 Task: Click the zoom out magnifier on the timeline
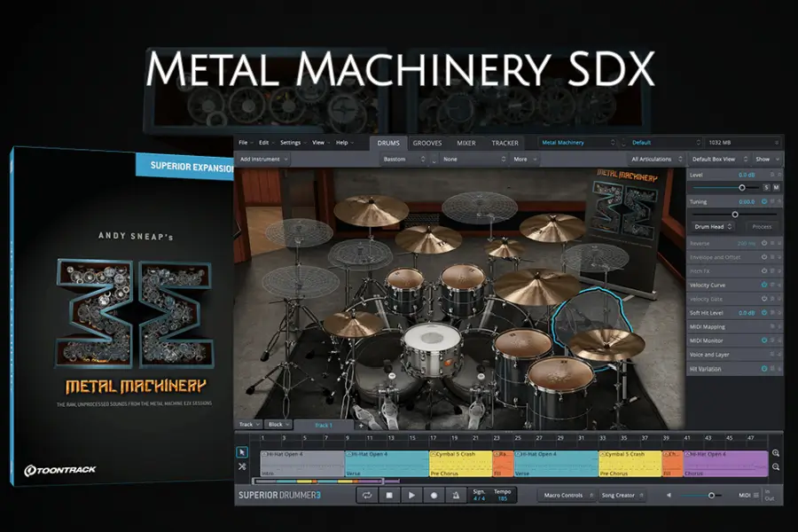[x=776, y=467]
